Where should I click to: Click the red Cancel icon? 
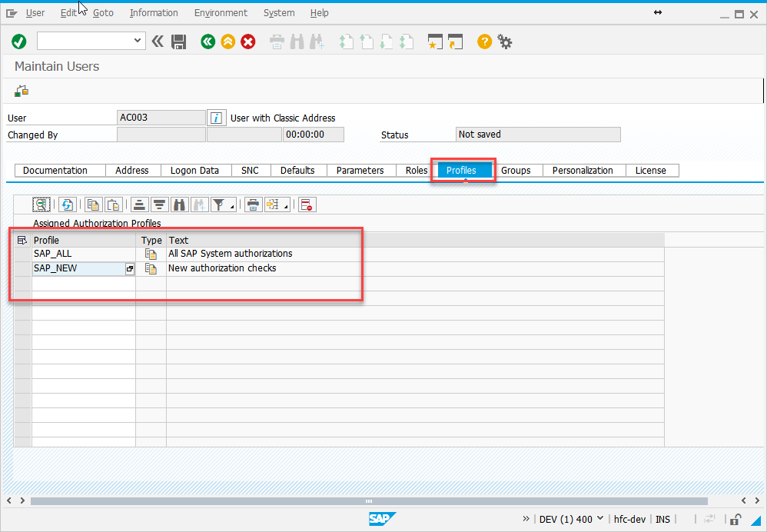pos(248,42)
